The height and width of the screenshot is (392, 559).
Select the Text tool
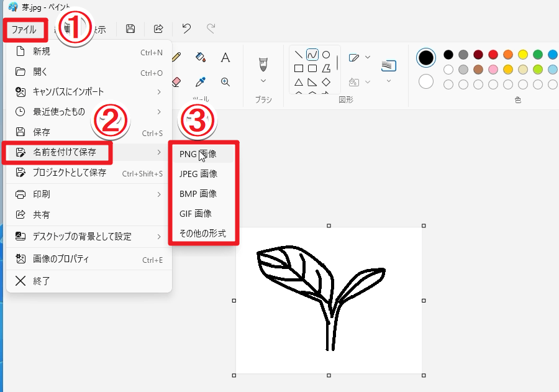[225, 57]
